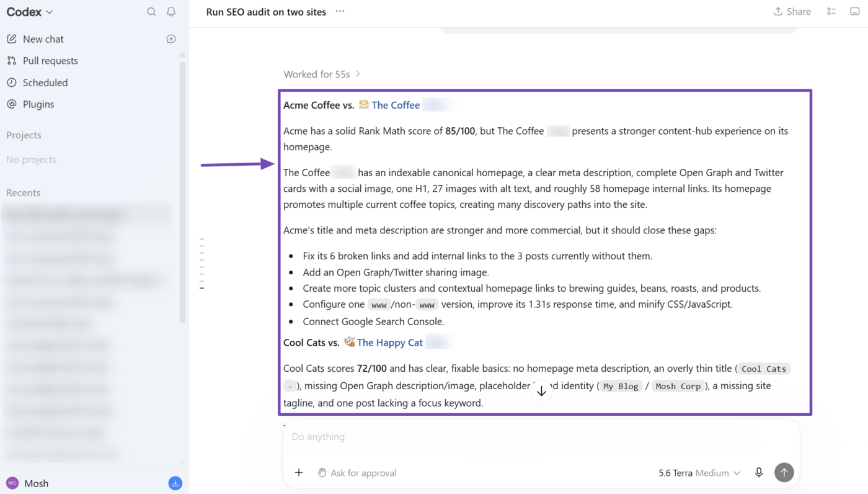Click the plus attach icon in composer
Image resolution: width=868 pixels, height=494 pixels.
click(x=299, y=473)
